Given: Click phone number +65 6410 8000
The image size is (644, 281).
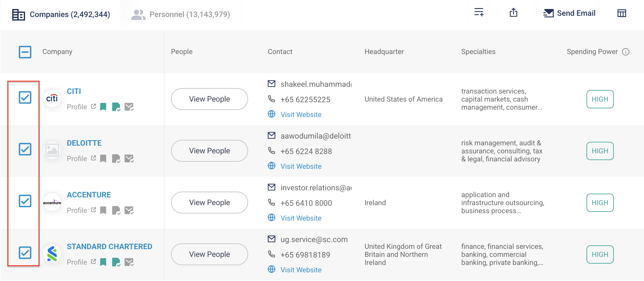Looking at the screenshot, I should pos(306,203).
